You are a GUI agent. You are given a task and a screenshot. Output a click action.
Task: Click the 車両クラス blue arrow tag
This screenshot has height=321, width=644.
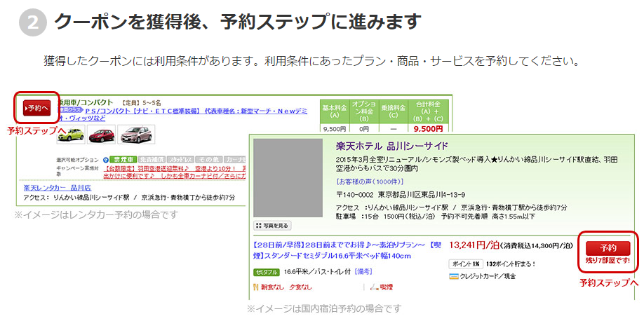click(71, 110)
